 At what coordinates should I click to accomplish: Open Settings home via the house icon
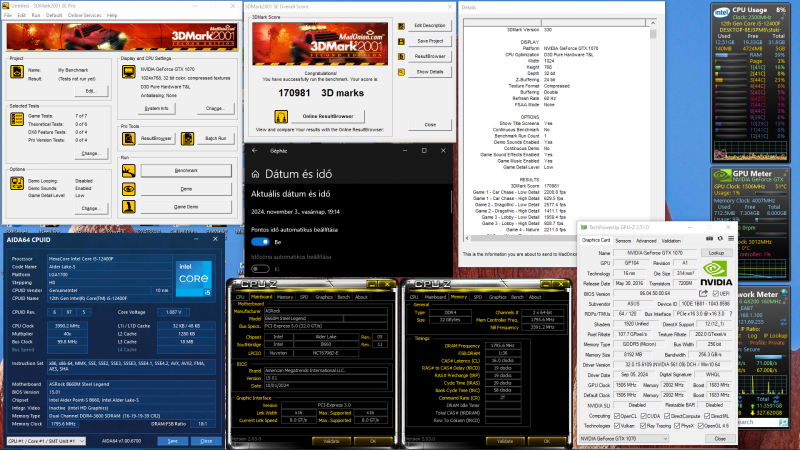(x=255, y=174)
